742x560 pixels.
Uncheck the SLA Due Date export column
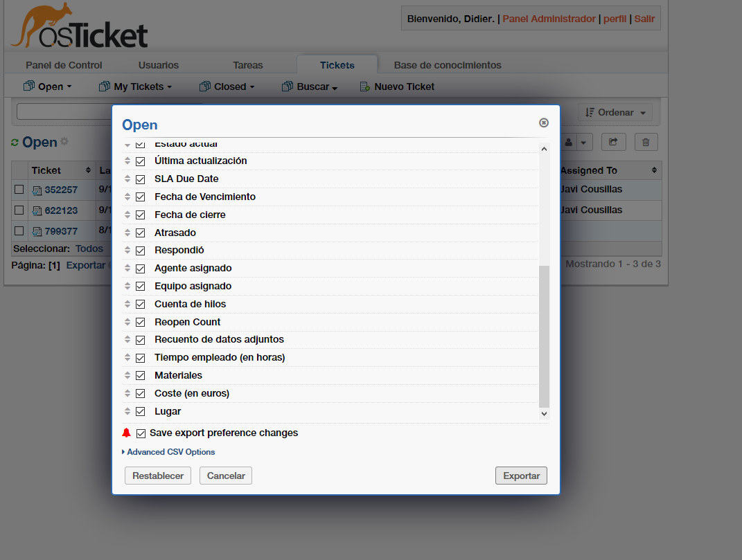point(140,179)
